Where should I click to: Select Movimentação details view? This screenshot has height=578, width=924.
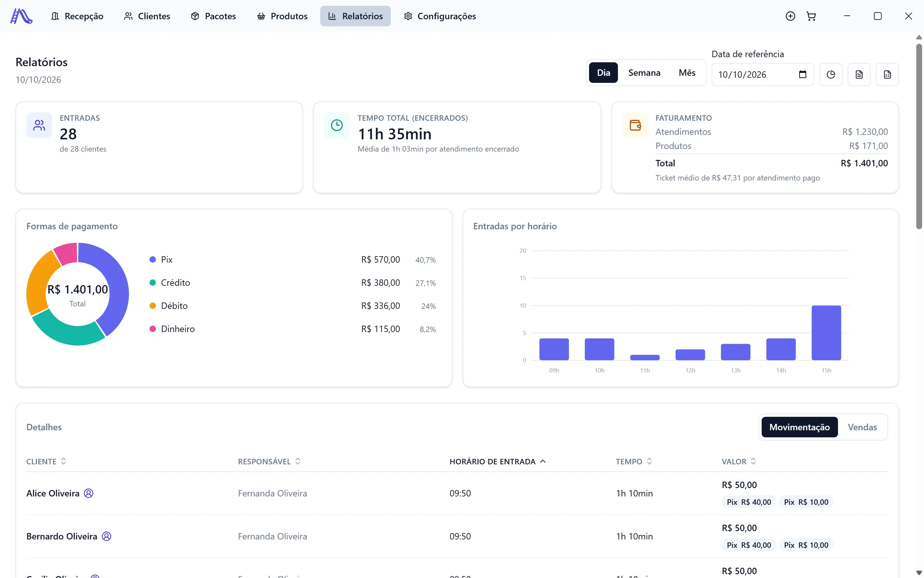coord(800,427)
